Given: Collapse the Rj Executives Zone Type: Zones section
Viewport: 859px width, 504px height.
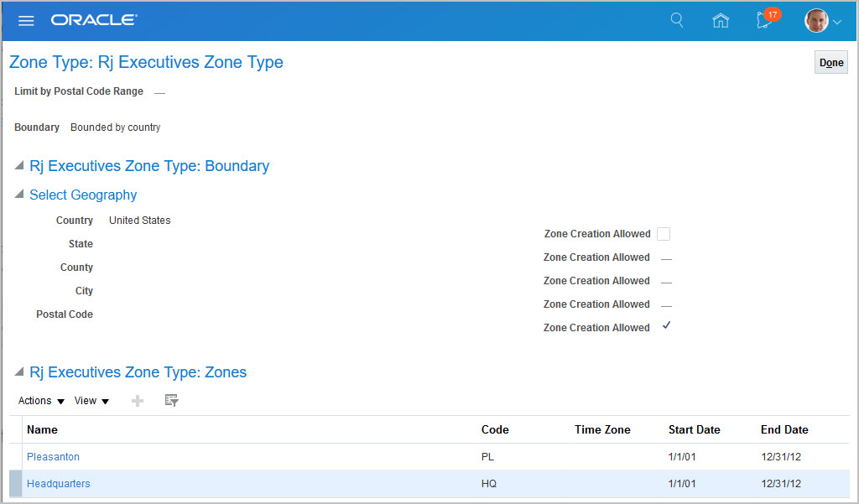Looking at the screenshot, I should pos(19,372).
